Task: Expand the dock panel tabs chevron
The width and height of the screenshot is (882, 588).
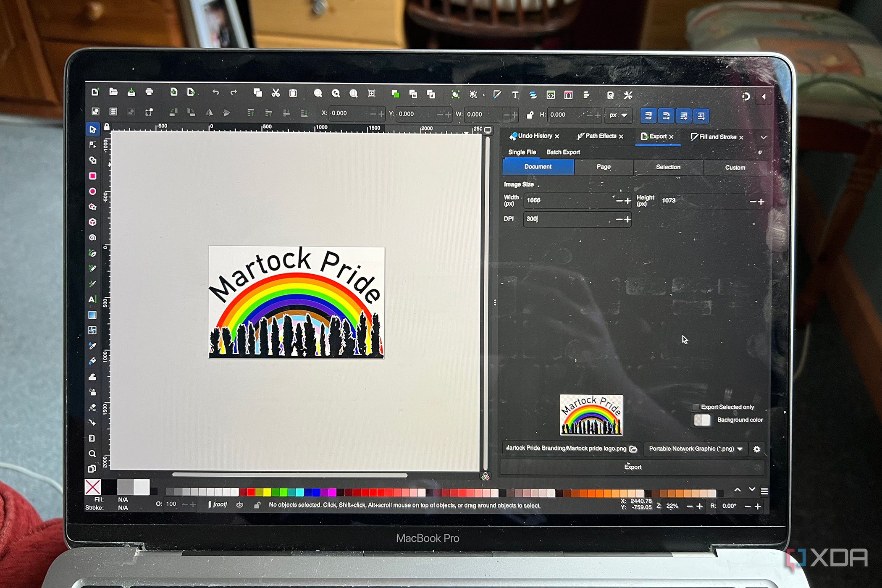Action: [763, 137]
